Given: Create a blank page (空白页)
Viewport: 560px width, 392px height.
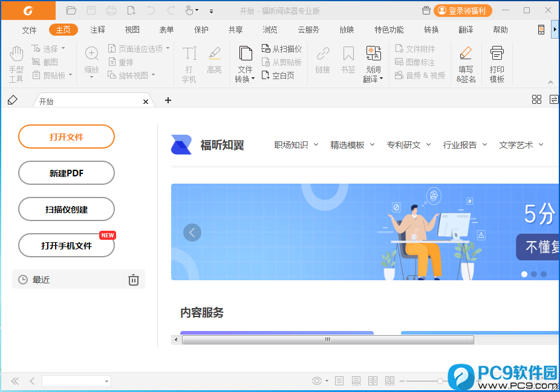Looking at the screenshot, I should pos(278,76).
